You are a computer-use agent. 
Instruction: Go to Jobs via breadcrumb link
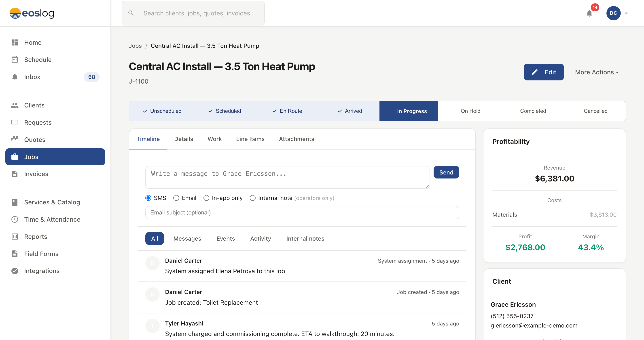click(x=135, y=46)
